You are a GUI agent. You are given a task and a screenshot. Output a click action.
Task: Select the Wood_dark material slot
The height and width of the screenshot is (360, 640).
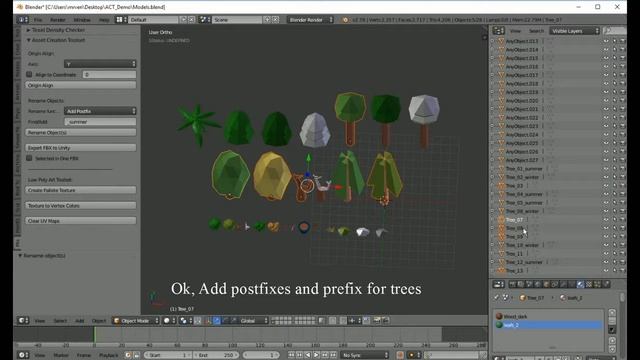(549, 316)
